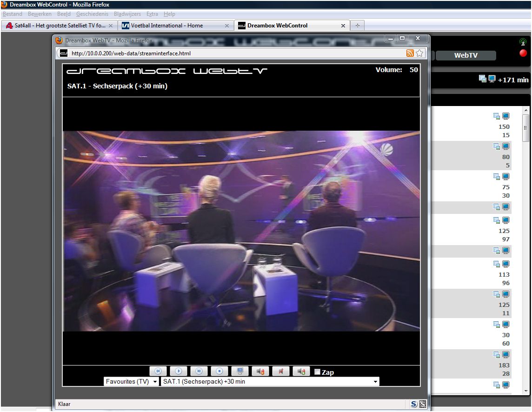Click the EPG icon above value 150
The image size is (532, 412).
point(496,116)
